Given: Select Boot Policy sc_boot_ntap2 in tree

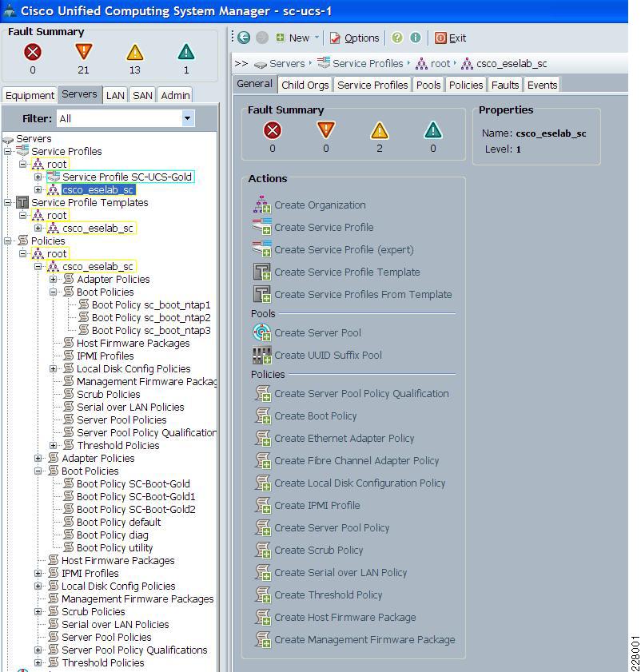Looking at the screenshot, I should [151, 317].
